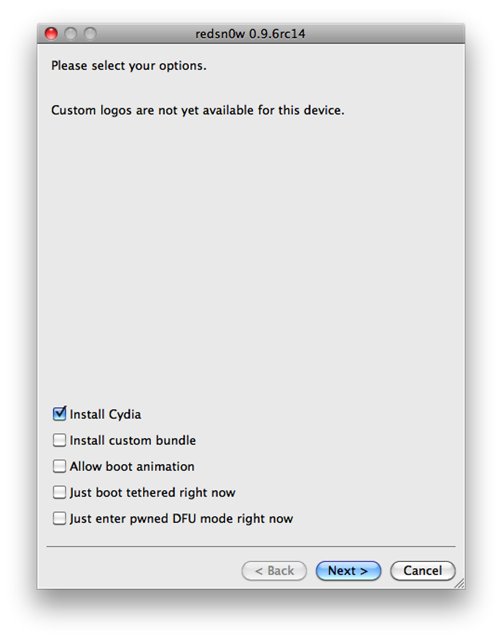The width and height of the screenshot is (502, 640).
Task: Click the window resize grip corner
Action: point(460,584)
